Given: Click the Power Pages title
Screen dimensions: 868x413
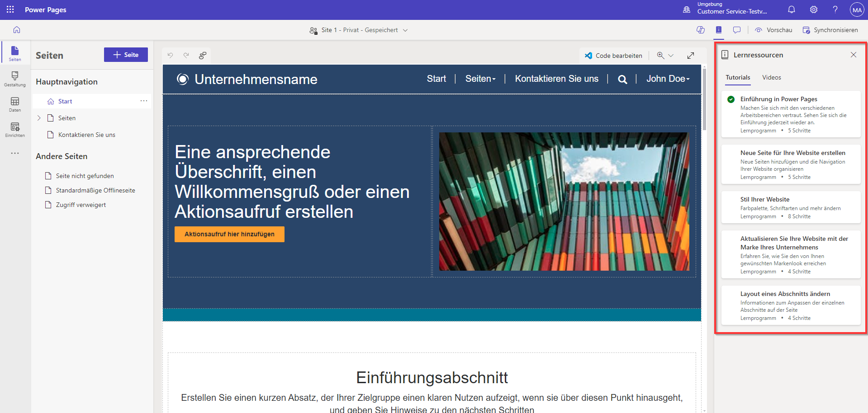Looking at the screenshot, I should [x=46, y=9].
